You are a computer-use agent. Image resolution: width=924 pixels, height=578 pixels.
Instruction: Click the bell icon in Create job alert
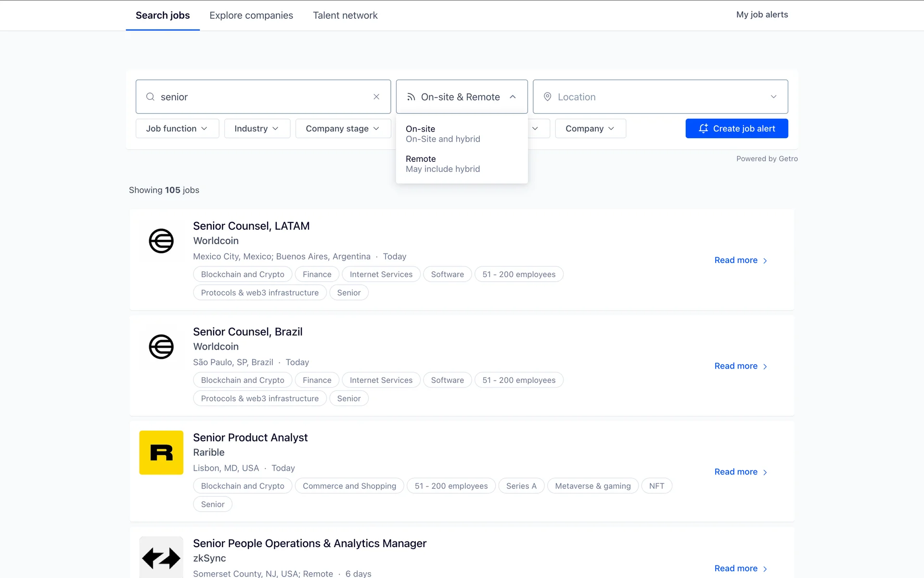(703, 129)
